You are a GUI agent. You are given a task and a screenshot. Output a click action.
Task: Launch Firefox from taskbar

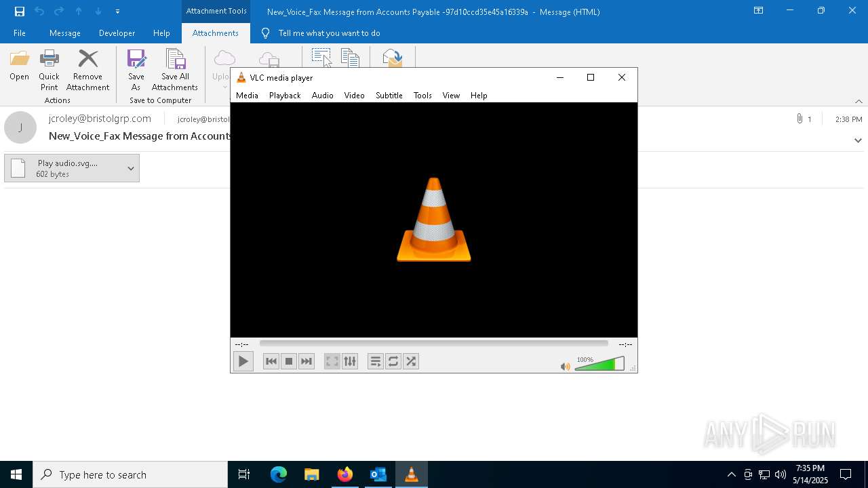(x=344, y=474)
